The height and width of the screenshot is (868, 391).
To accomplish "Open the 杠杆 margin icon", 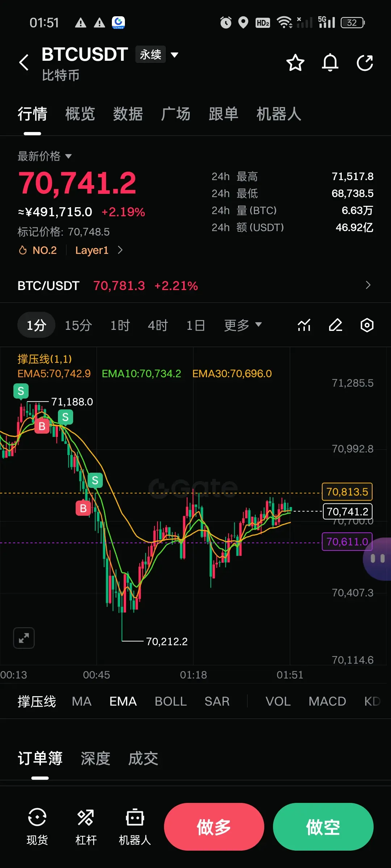I will 86,827.
